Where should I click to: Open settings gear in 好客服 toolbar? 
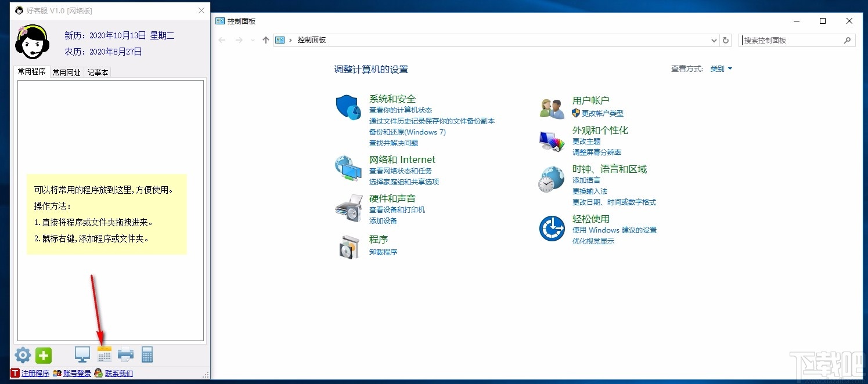click(23, 355)
